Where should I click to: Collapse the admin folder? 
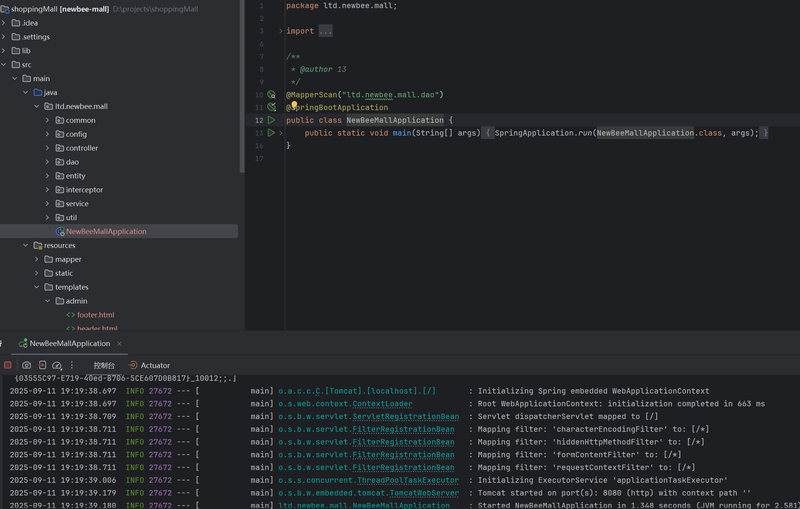[x=47, y=301]
